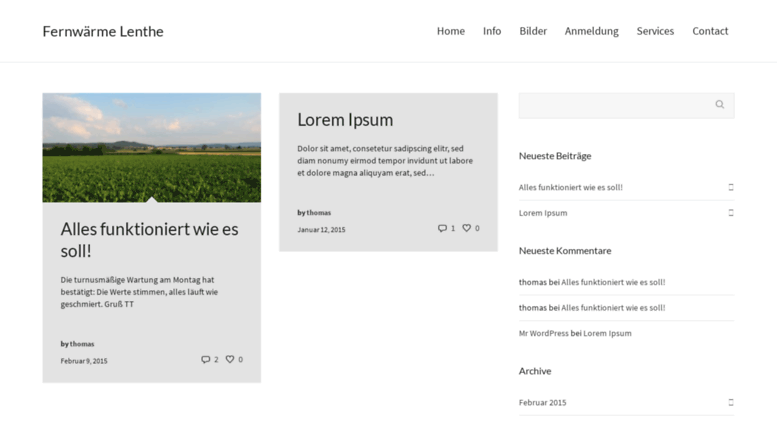Select Services in the navigation
777x423 pixels.
[x=655, y=31]
